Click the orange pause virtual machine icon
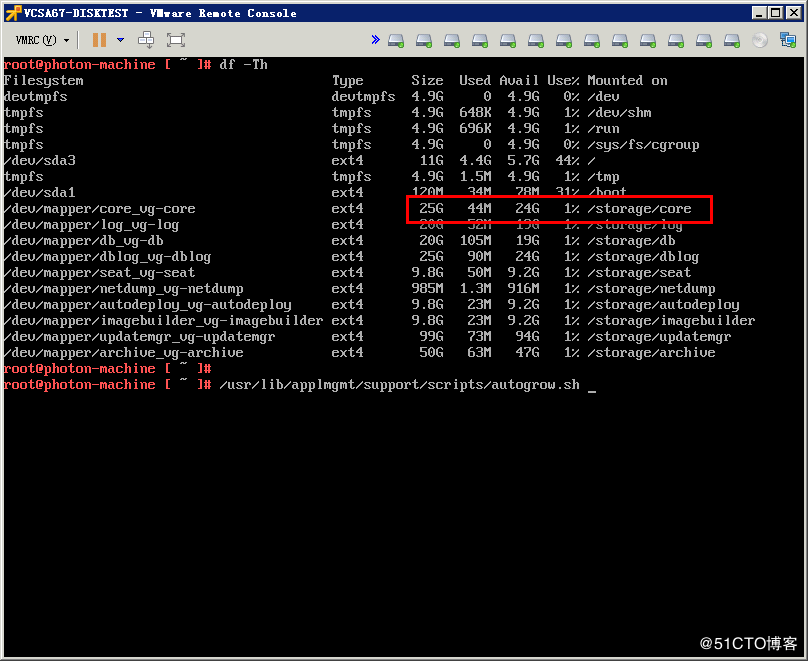This screenshot has height=661, width=808. [99, 40]
